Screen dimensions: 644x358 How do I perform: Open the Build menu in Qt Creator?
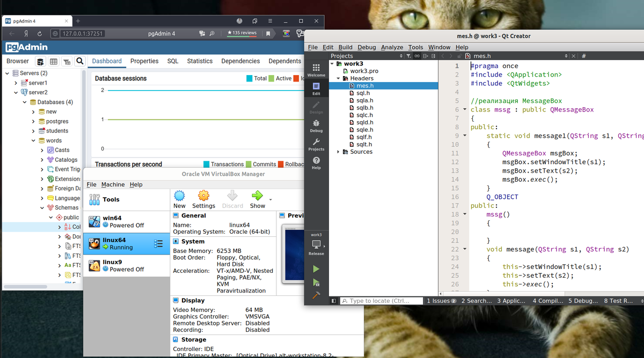[345, 47]
